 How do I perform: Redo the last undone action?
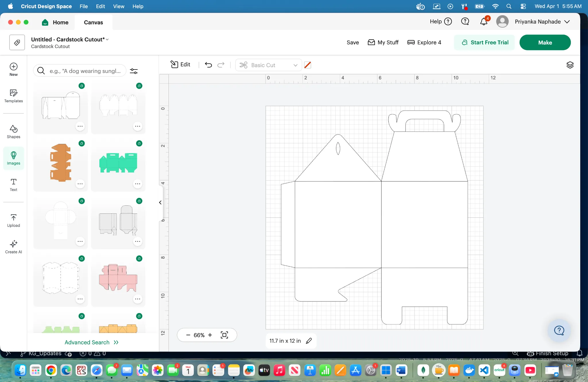[221, 65]
